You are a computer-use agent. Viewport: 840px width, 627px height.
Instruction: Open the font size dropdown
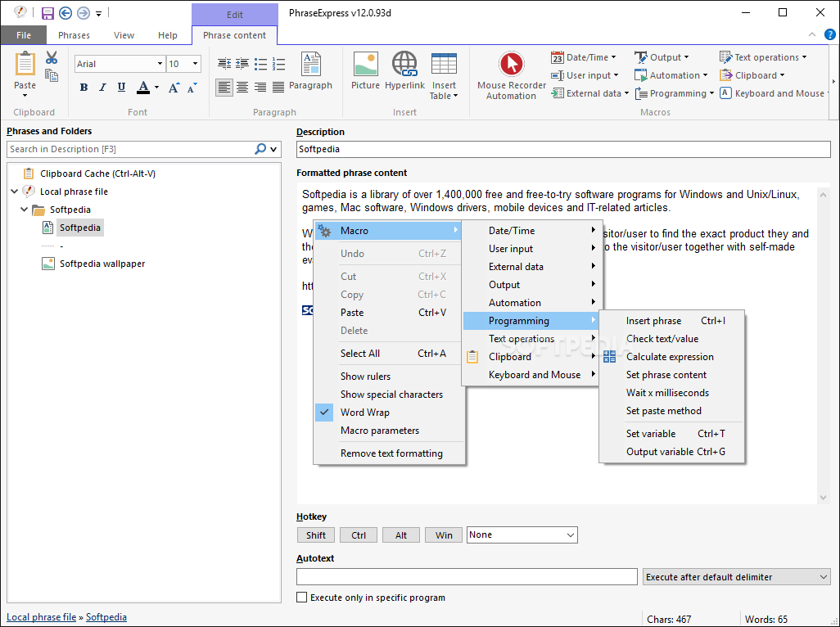[x=195, y=64]
